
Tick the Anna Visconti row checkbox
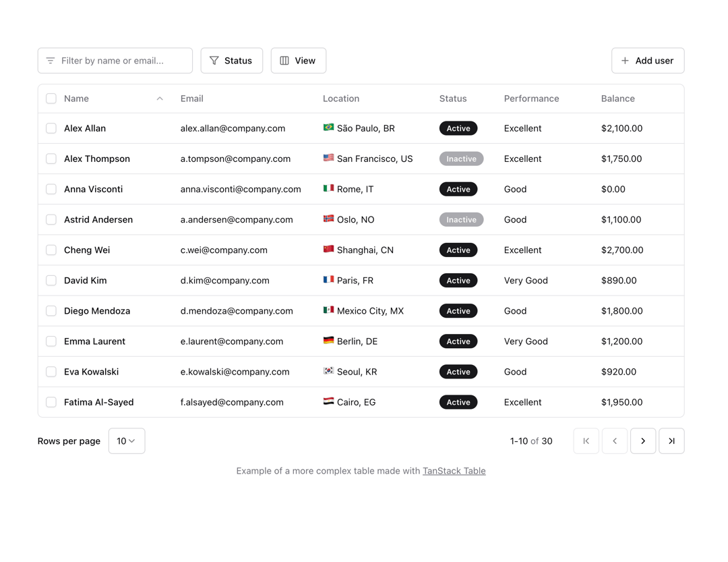click(51, 189)
